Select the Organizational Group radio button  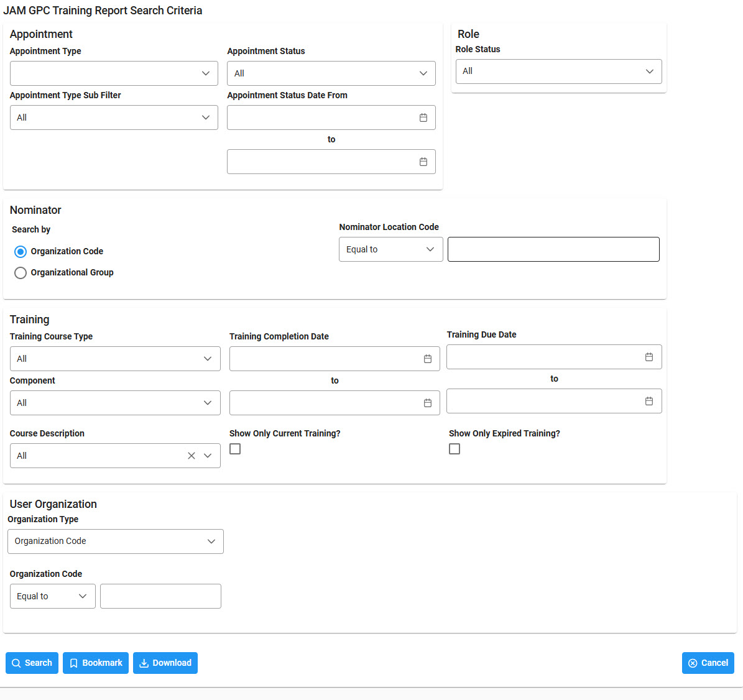[20, 272]
